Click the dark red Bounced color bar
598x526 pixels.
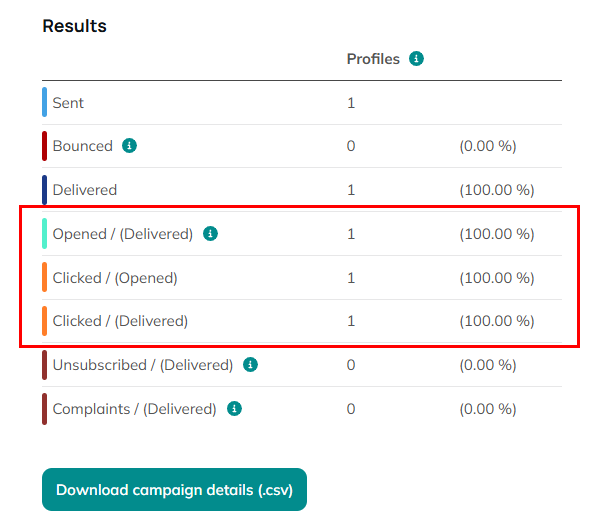tap(44, 146)
